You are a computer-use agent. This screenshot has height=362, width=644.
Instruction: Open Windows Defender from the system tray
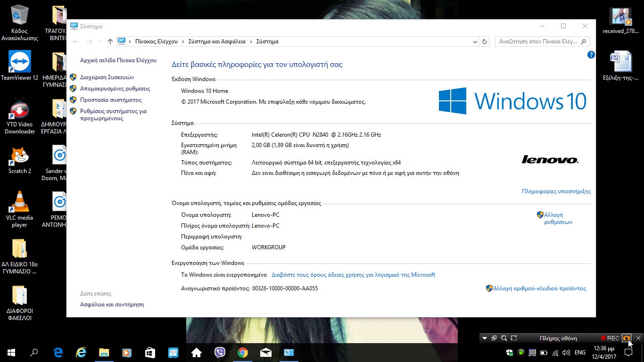tap(509, 353)
